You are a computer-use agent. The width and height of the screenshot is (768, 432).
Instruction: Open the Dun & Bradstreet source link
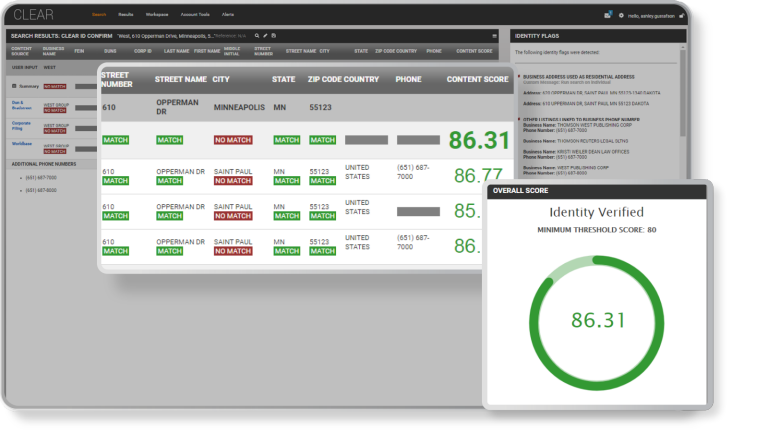tap(17, 104)
